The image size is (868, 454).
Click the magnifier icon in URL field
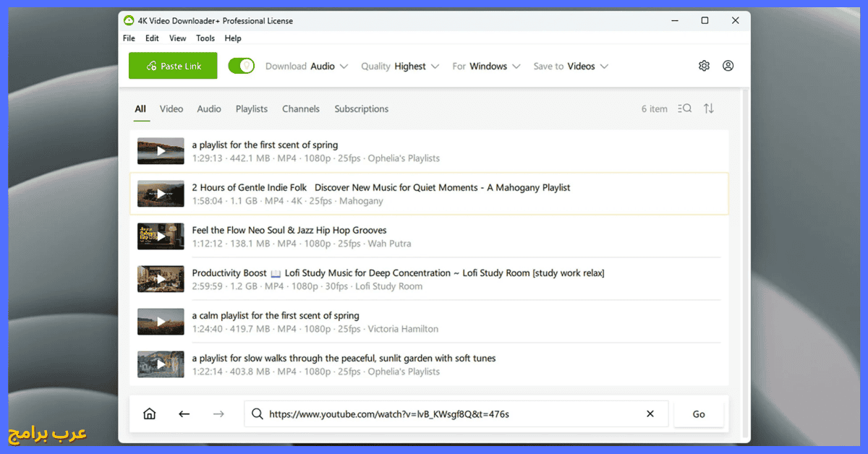pos(257,414)
